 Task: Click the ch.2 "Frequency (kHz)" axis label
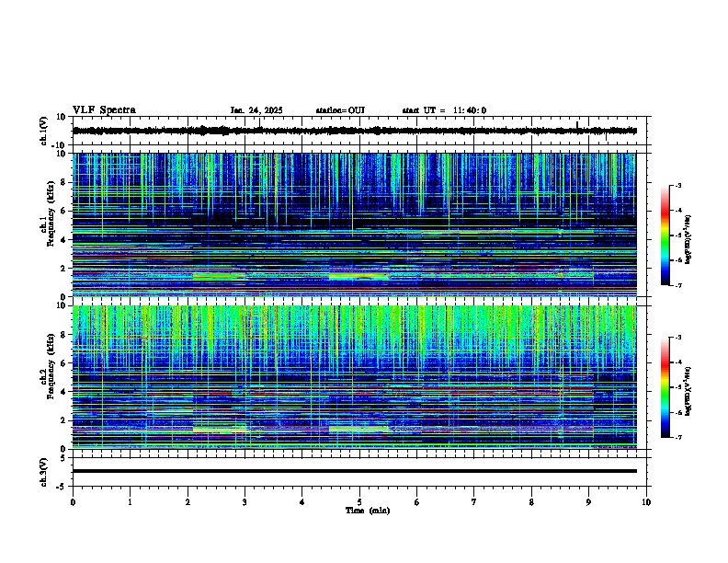coord(52,366)
